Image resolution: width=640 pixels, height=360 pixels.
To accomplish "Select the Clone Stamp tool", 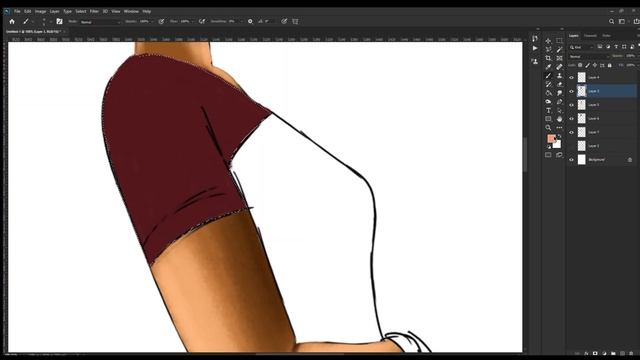I will (559, 76).
